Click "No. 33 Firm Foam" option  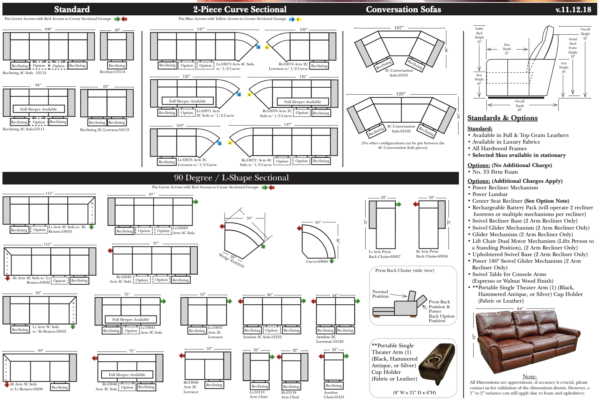pyautogui.click(x=495, y=172)
